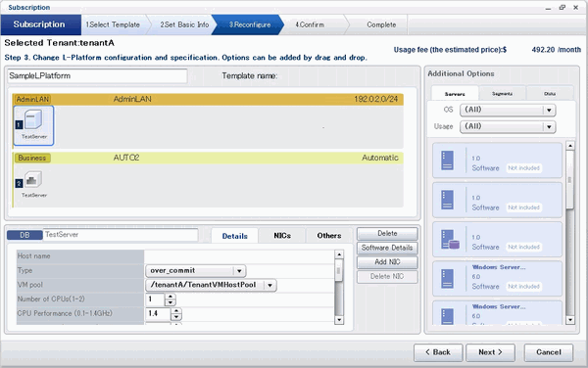Click Software Details button
The image size is (588, 368).
click(387, 248)
